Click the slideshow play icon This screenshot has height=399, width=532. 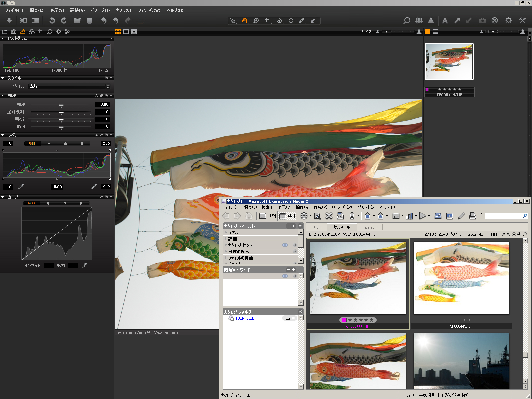tap(422, 216)
